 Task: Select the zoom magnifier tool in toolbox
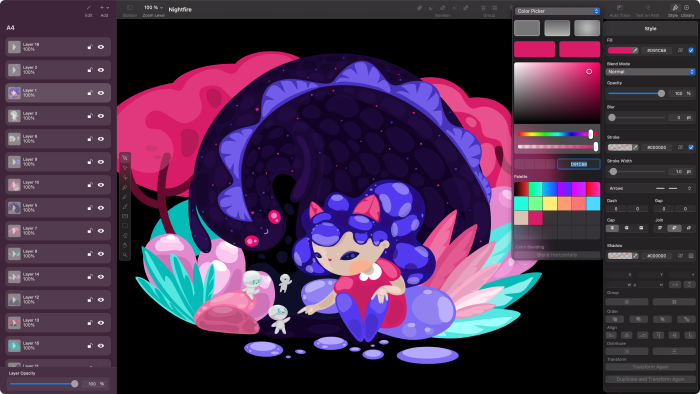(x=125, y=255)
